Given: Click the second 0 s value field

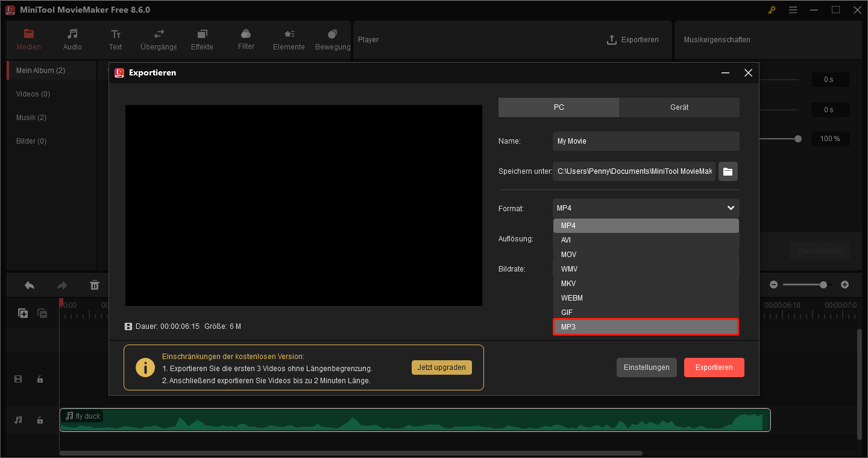Looking at the screenshot, I should (830, 110).
